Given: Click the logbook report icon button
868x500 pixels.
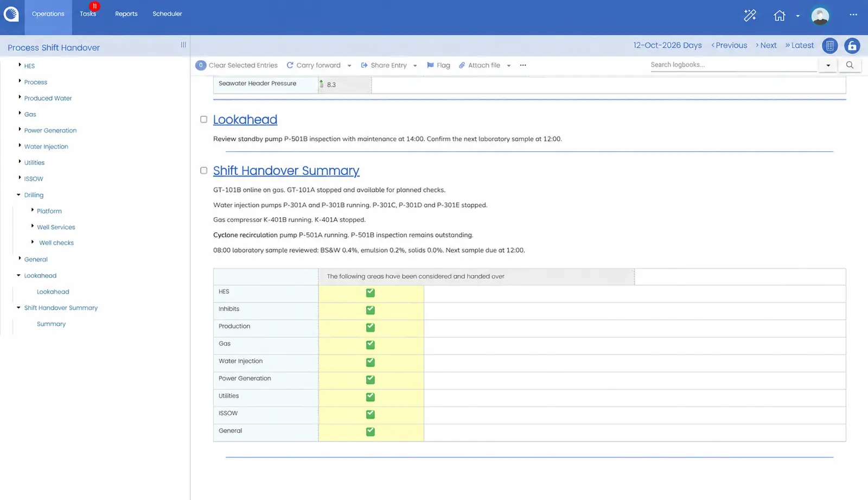Looking at the screenshot, I should (x=829, y=46).
